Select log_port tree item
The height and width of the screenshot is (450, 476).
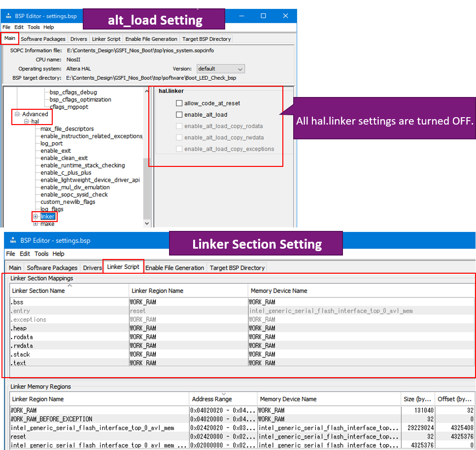(52, 143)
